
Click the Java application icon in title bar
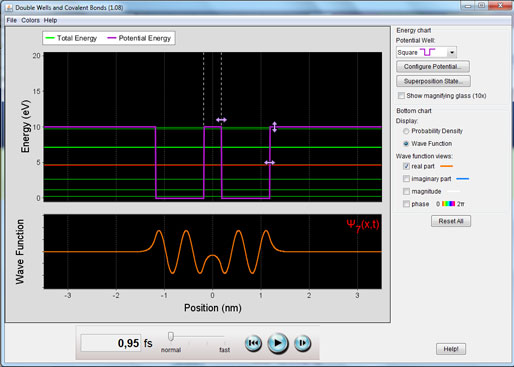[x=9, y=7]
